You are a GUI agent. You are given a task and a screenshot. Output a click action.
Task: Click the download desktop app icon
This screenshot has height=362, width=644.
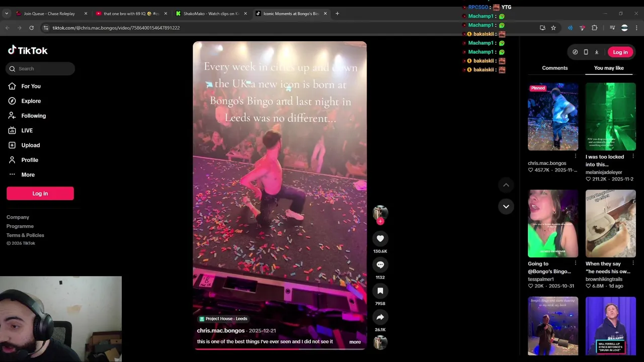(597, 52)
